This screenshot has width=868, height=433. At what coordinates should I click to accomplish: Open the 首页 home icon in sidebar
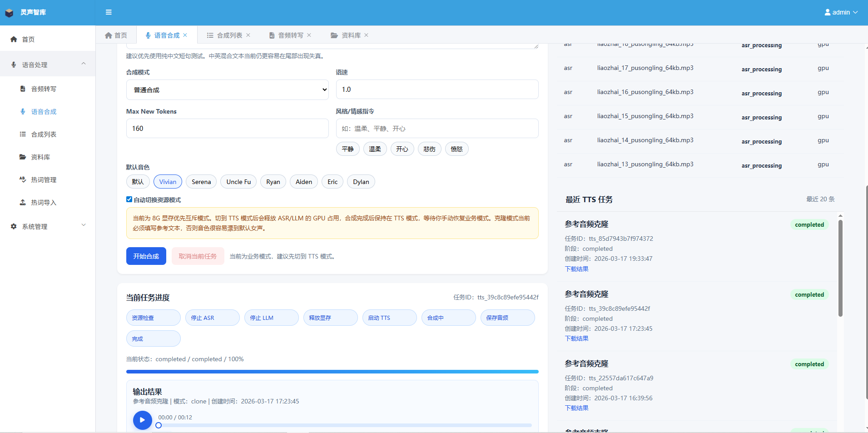tap(13, 39)
